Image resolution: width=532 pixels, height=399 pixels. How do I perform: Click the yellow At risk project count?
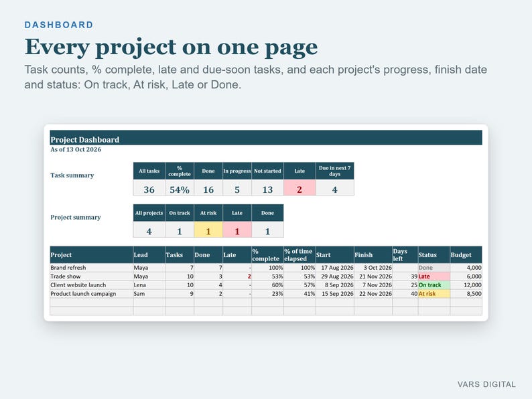(x=208, y=230)
